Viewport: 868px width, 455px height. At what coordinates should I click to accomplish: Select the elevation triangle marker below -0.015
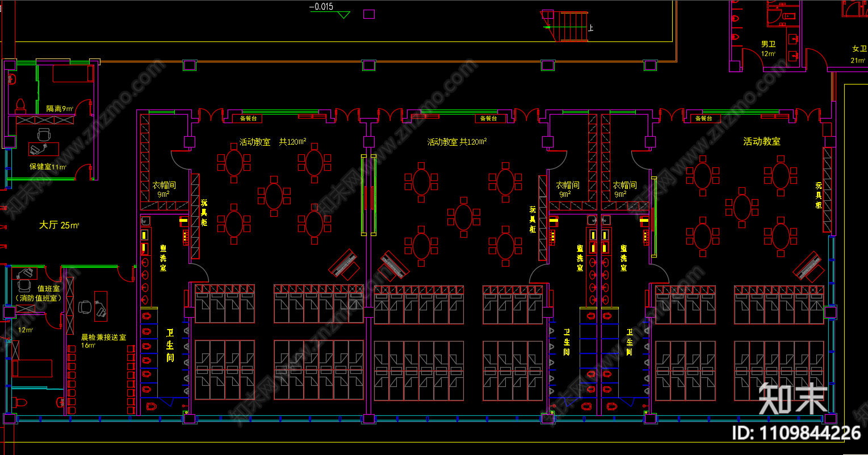click(343, 15)
